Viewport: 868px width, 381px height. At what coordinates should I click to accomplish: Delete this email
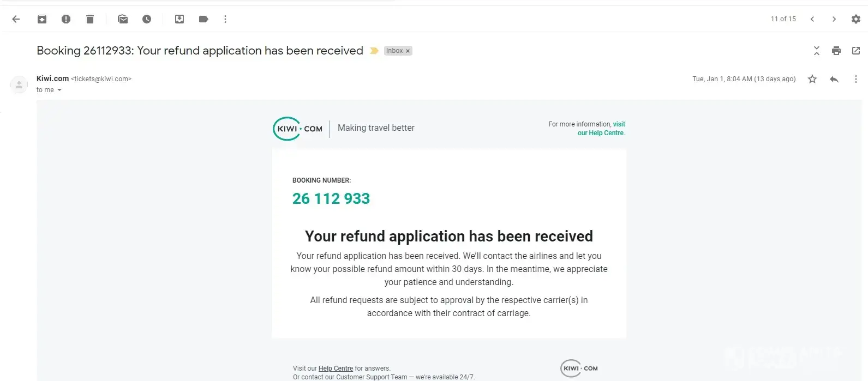click(x=90, y=19)
